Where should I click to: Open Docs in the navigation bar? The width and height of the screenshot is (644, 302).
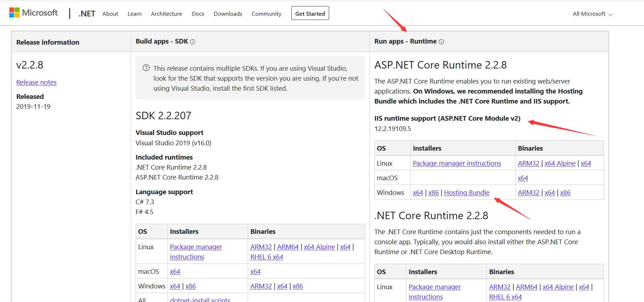point(198,14)
